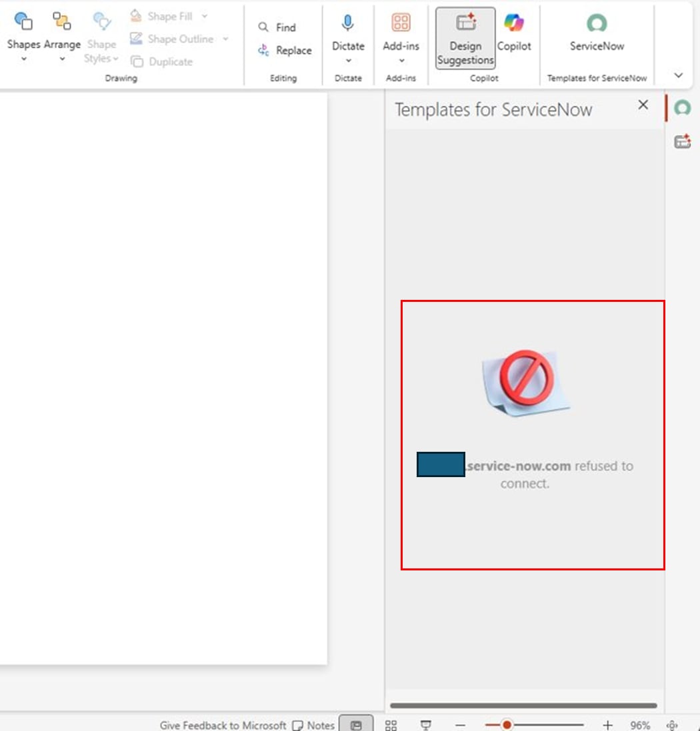This screenshot has height=731, width=700.
Task: Click Give Feedback to Microsoft
Action: (x=223, y=725)
